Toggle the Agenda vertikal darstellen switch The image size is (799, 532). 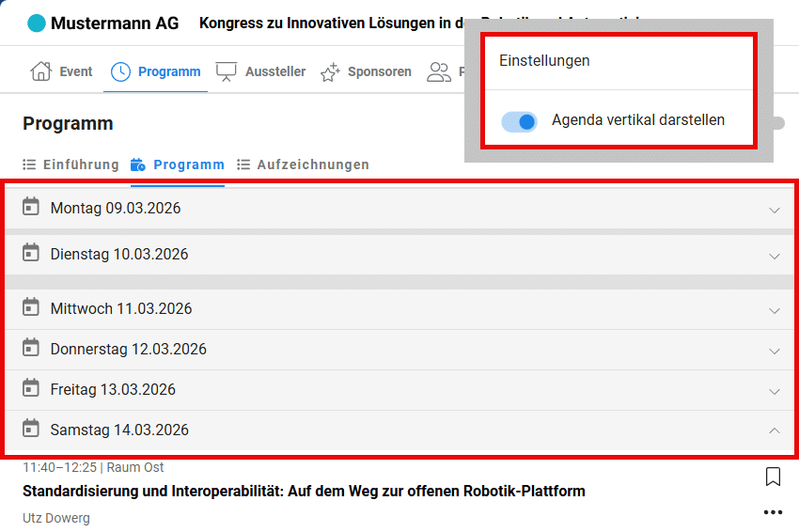click(519, 121)
